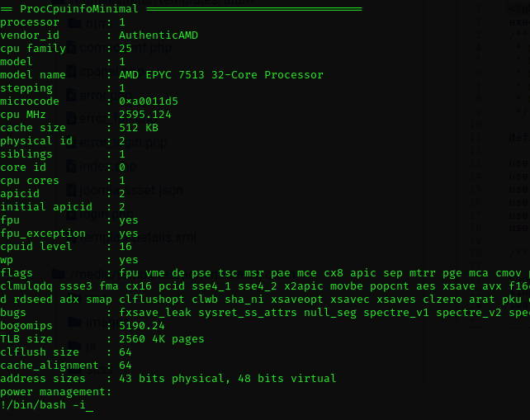Click the component.php file icon
This screenshot has width=530, height=420.
coord(71,48)
